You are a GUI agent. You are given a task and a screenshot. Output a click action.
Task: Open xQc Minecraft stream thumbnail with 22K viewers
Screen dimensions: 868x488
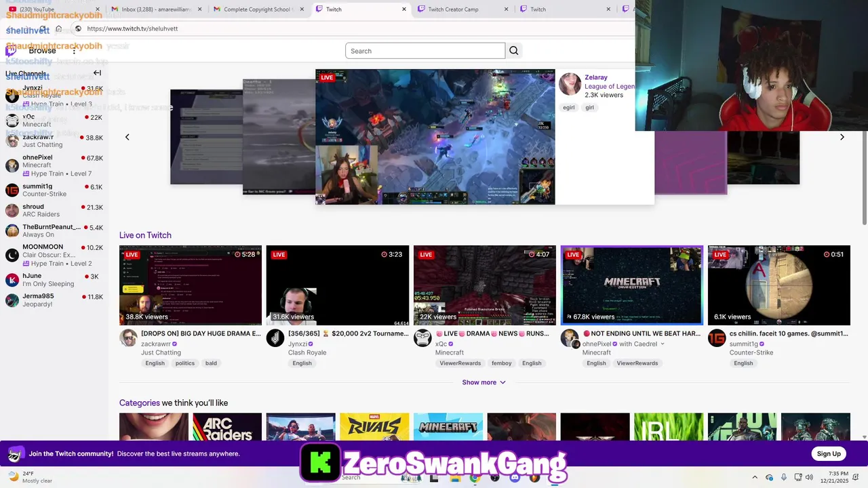tap(485, 285)
